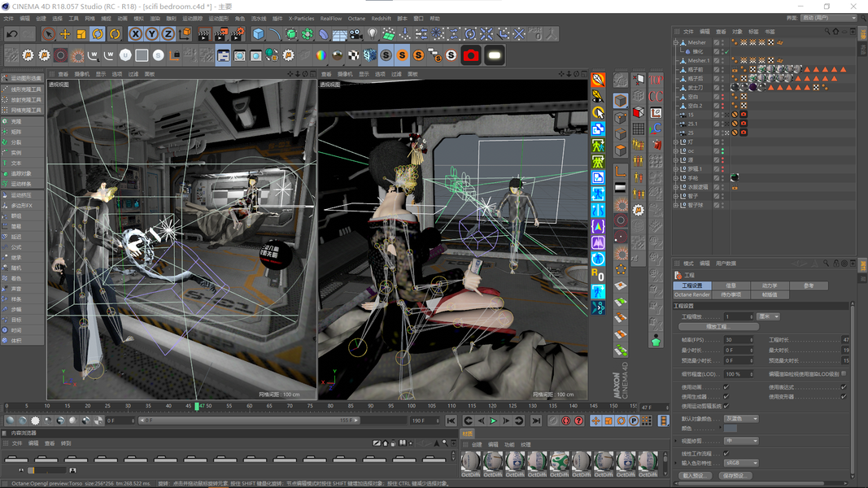The height and width of the screenshot is (488, 868).
Task: Click the red camera Octane icon
Action: [x=471, y=55]
